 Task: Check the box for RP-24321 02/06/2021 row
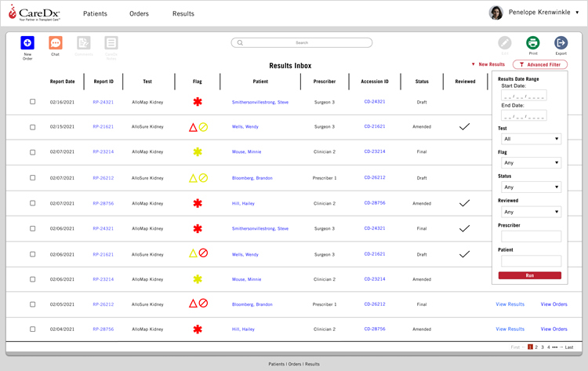(x=33, y=228)
